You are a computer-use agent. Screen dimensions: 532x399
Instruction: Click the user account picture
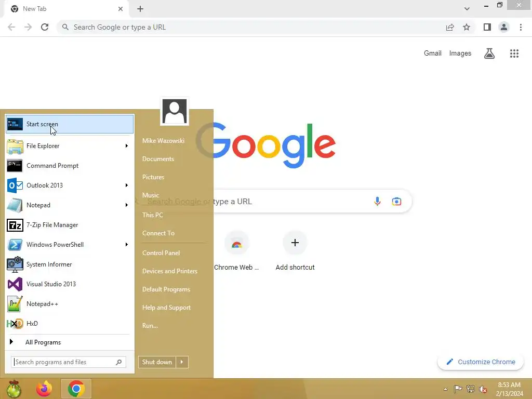point(175,111)
